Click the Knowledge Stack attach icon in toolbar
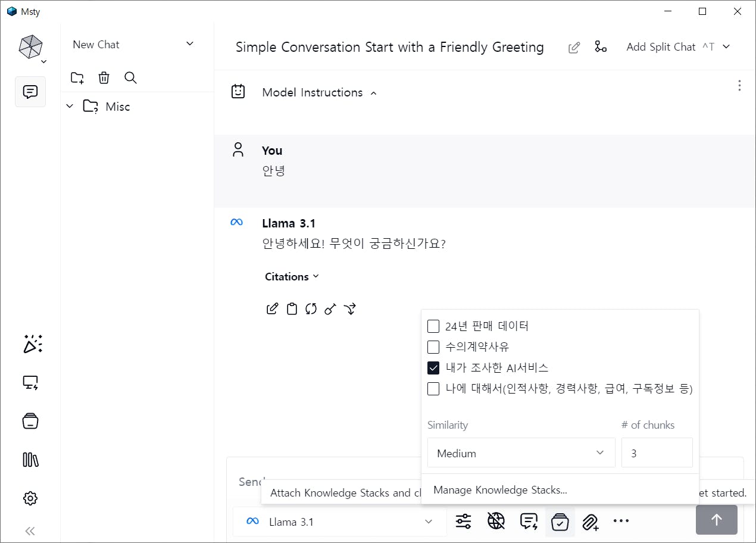Viewport: 756px width, 543px height. (560, 522)
